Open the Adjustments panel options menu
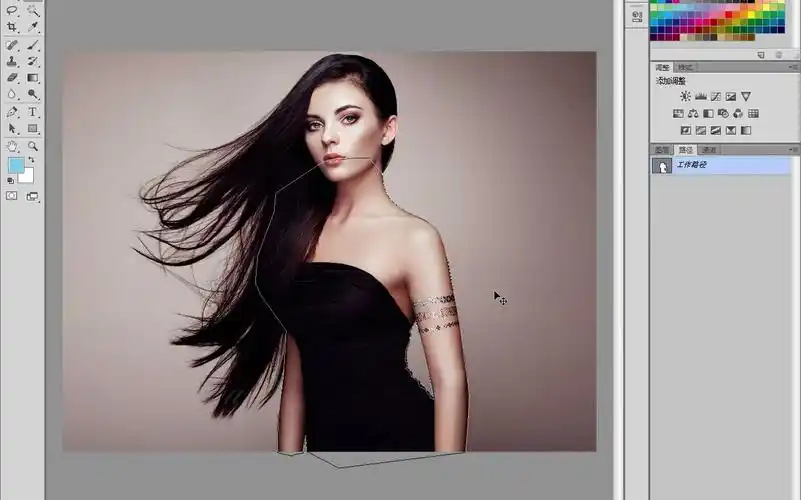Viewport: 801px width, 500px height. (792, 67)
